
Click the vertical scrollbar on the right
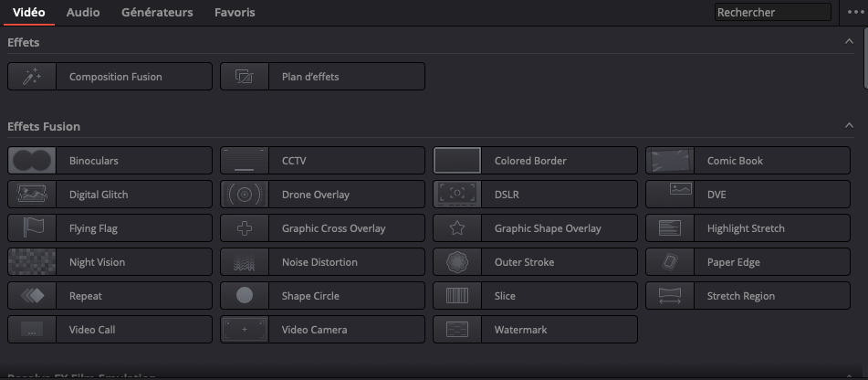863,59
